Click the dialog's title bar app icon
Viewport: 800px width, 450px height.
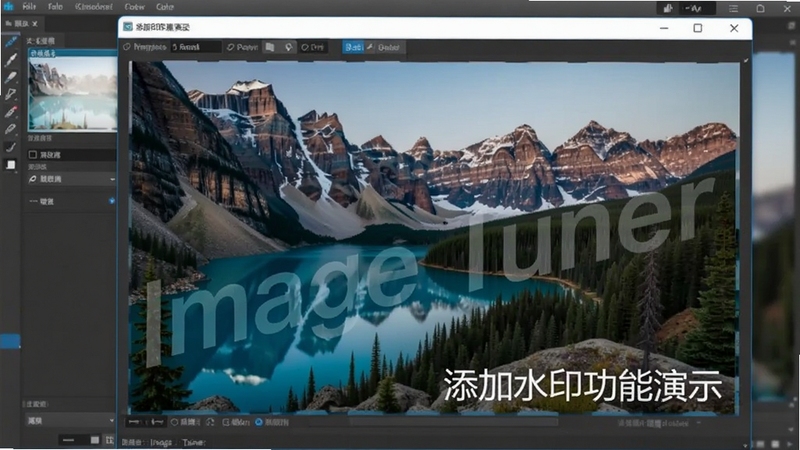click(x=128, y=27)
